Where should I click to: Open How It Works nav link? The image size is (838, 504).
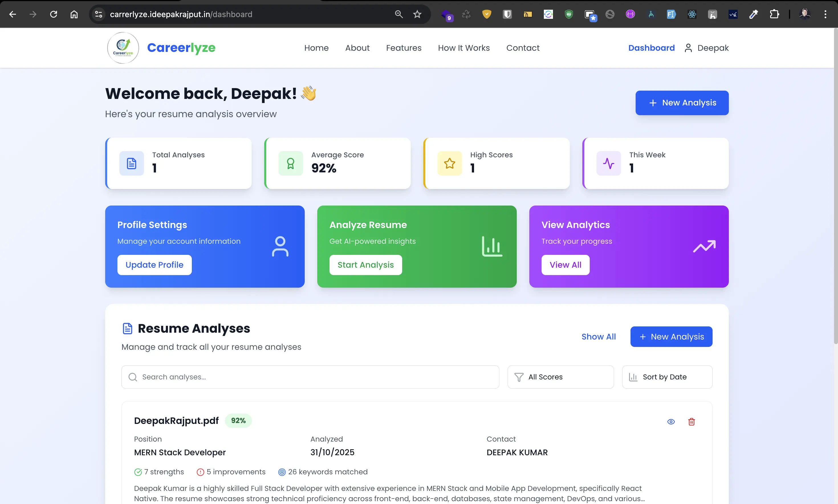[x=464, y=48]
